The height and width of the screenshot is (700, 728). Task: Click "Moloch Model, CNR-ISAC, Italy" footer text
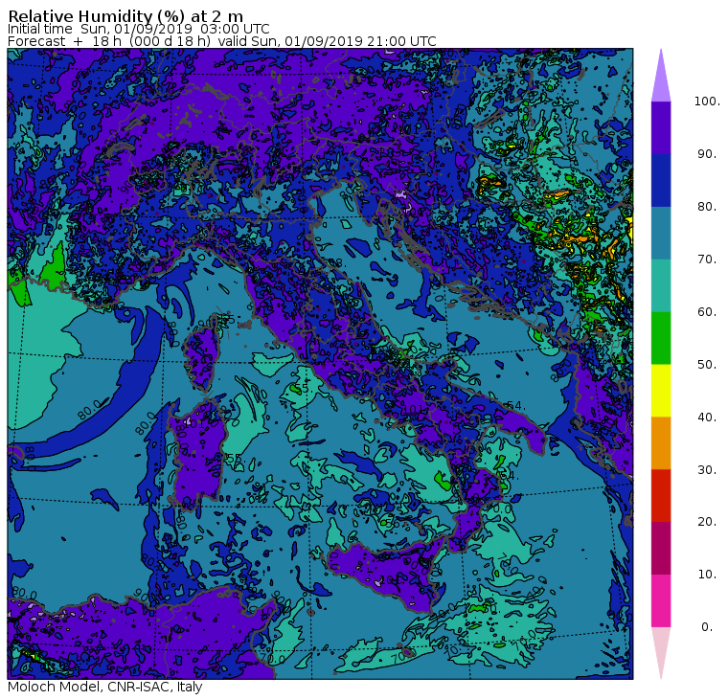[x=105, y=688]
